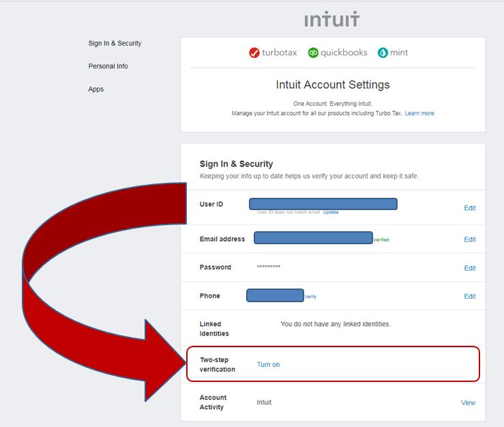Image resolution: width=504 pixels, height=427 pixels.
Task: Open the Apps sidebar section
Action: [95, 89]
